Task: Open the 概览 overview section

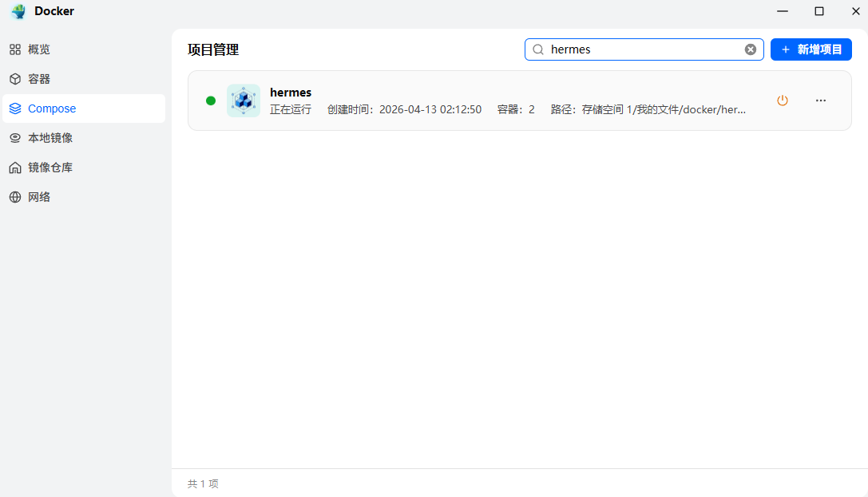Action: (x=84, y=49)
